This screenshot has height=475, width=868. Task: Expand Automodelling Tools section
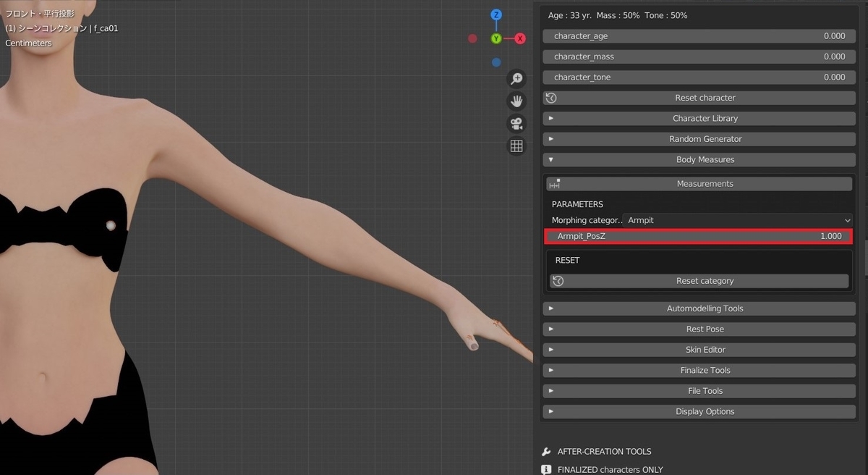click(x=699, y=308)
